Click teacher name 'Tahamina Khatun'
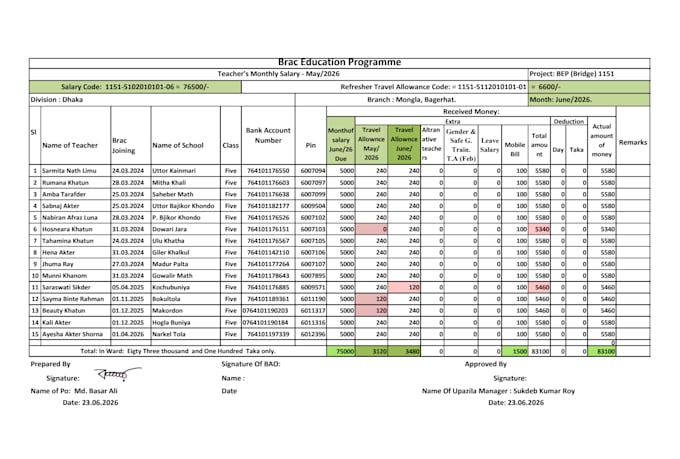The width and height of the screenshot is (680, 459). [x=68, y=241]
